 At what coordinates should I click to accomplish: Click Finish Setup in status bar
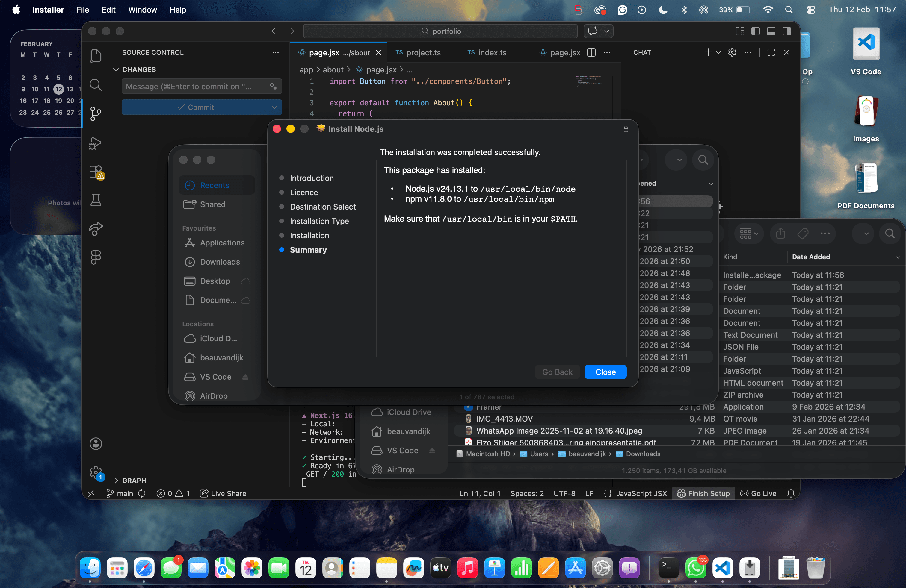(x=703, y=493)
